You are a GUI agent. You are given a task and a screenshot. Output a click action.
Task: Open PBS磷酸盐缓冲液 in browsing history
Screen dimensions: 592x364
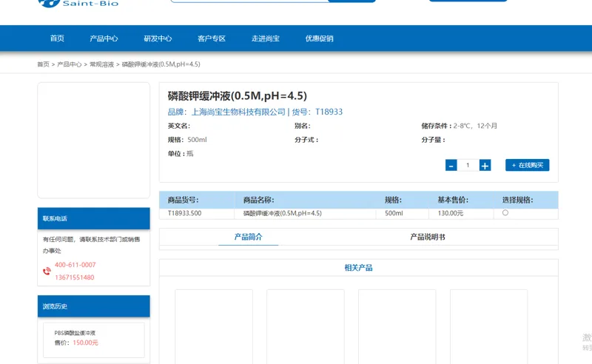click(75, 333)
